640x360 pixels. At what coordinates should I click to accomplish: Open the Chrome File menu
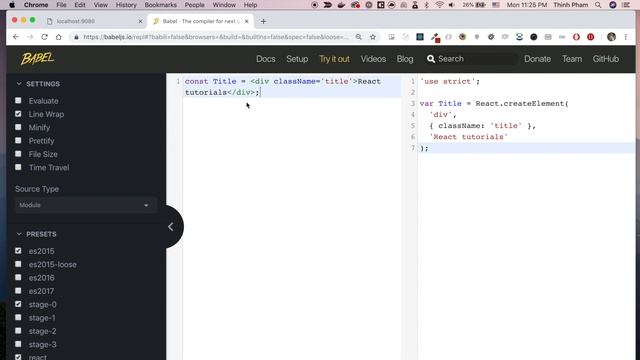tap(61, 5)
